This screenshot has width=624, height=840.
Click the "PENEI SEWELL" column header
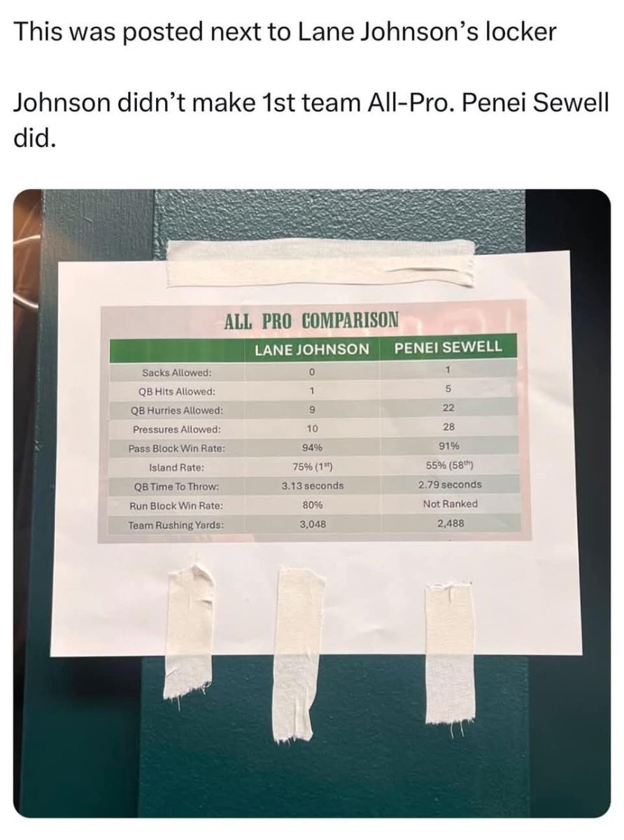[448, 347]
